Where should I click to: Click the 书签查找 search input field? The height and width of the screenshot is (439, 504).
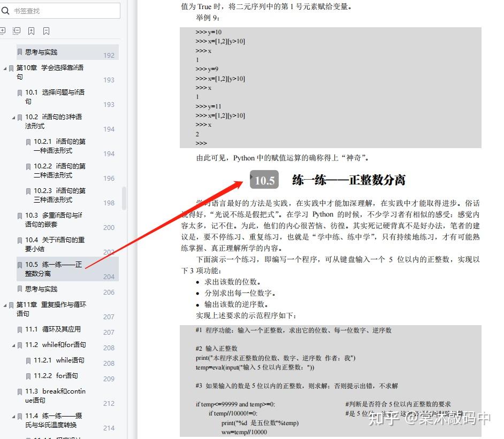(x=64, y=10)
